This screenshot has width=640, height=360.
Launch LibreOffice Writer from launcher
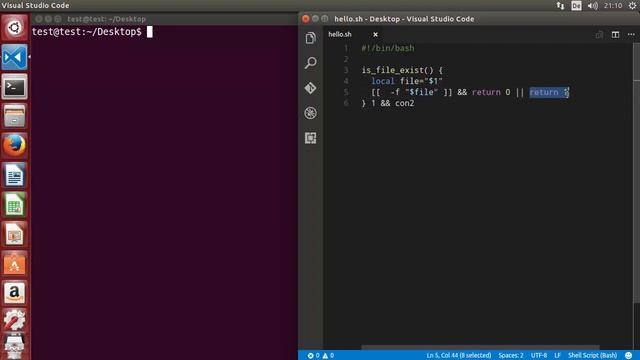pyautogui.click(x=14, y=175)
